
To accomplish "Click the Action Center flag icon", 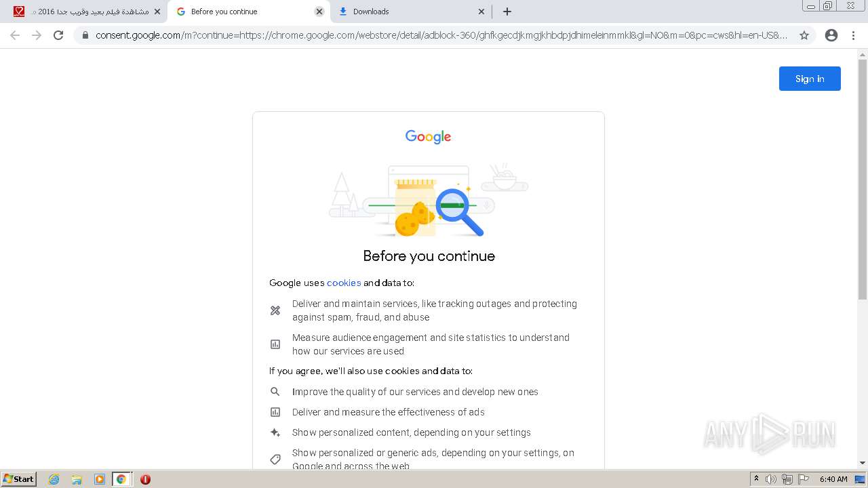I will pos(804,479).
